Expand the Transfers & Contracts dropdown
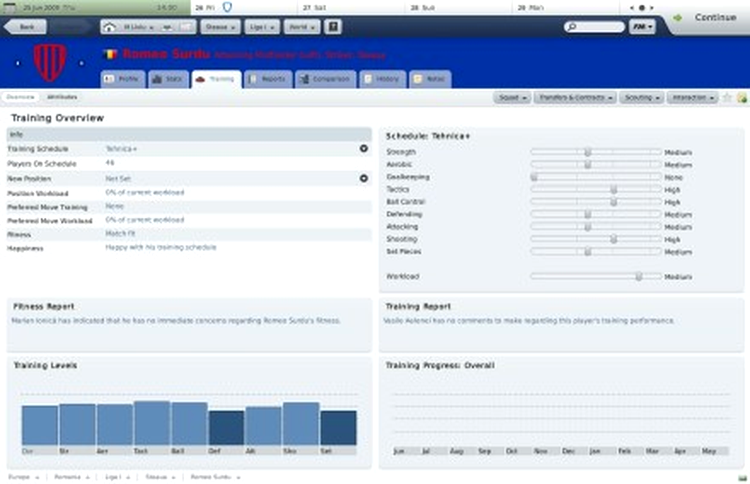Image resolution: width=750 pixels, height=484 pixels. 575,98
